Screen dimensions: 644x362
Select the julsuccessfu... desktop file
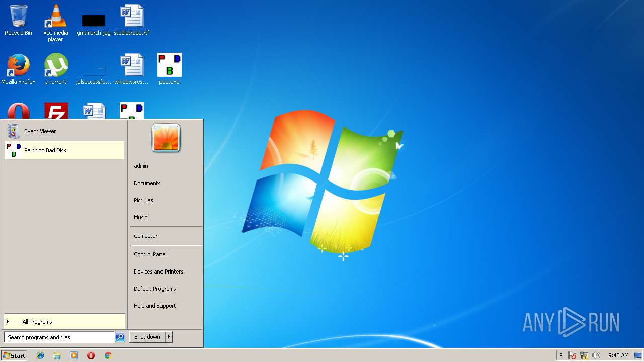click(x=94, y=73)
